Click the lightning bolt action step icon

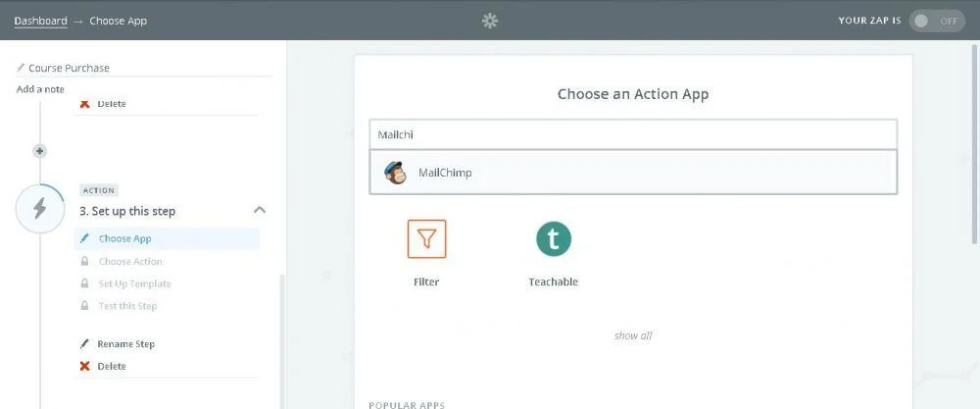40,210
